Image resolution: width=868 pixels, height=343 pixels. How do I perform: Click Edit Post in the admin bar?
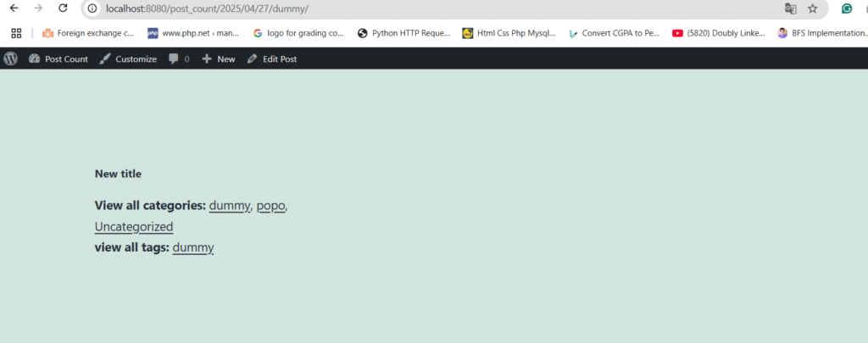(272, 58)
